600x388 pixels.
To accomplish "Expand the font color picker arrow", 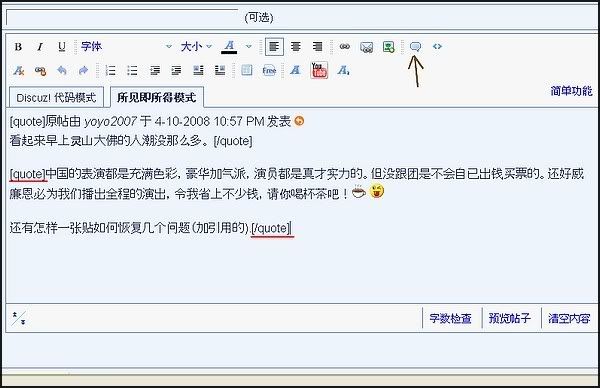I will point(249,47).
